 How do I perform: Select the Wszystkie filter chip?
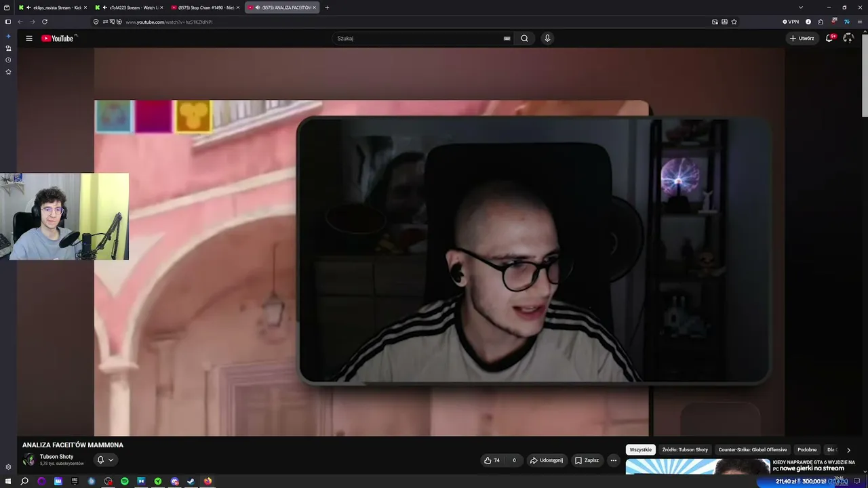pos(640,450)
